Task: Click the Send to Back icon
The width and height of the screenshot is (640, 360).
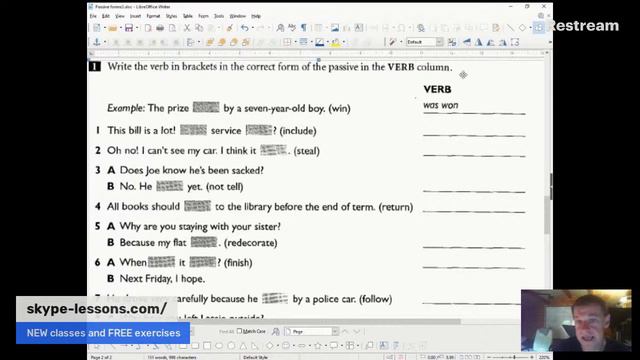Action: point(246,42)
